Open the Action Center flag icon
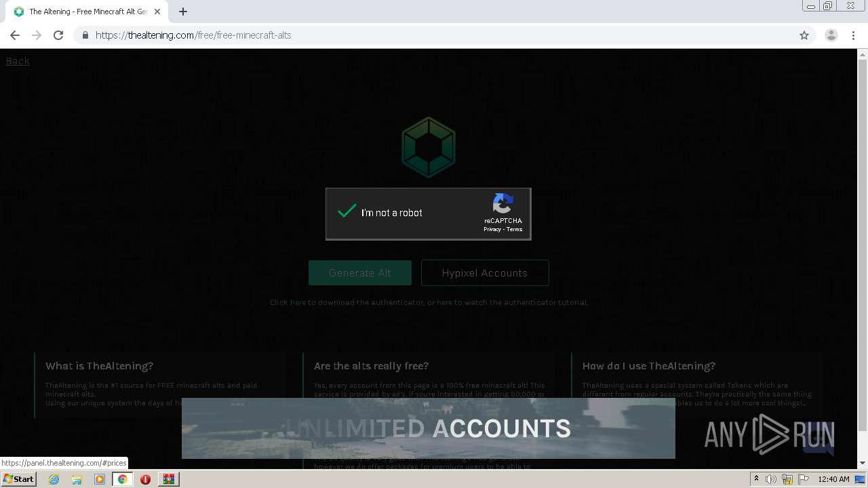868x488 pixels. pos(803,479)
